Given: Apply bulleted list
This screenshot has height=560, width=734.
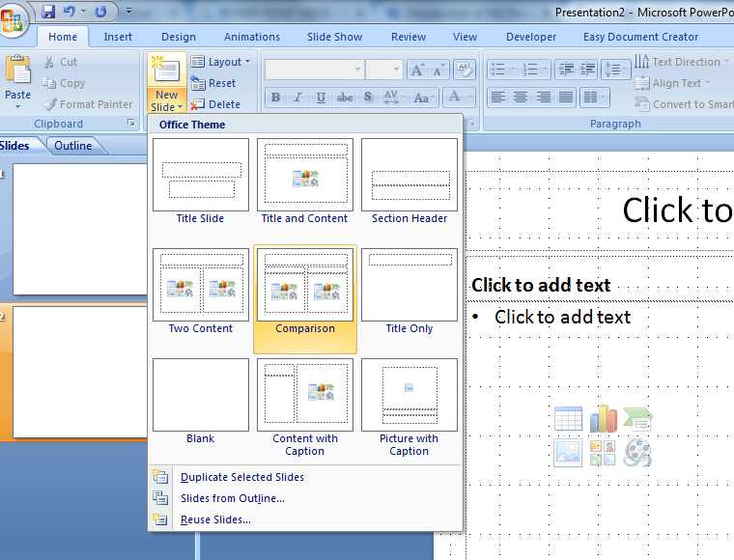Looking at the screenshot, I should pos(501,70).
